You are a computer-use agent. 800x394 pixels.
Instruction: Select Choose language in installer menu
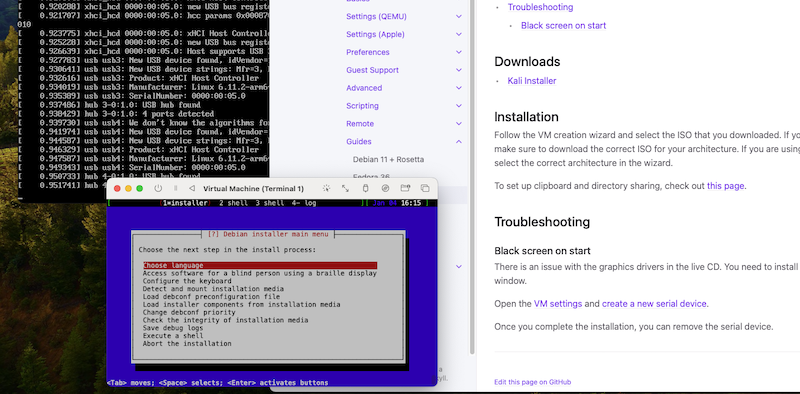[260, 265]
